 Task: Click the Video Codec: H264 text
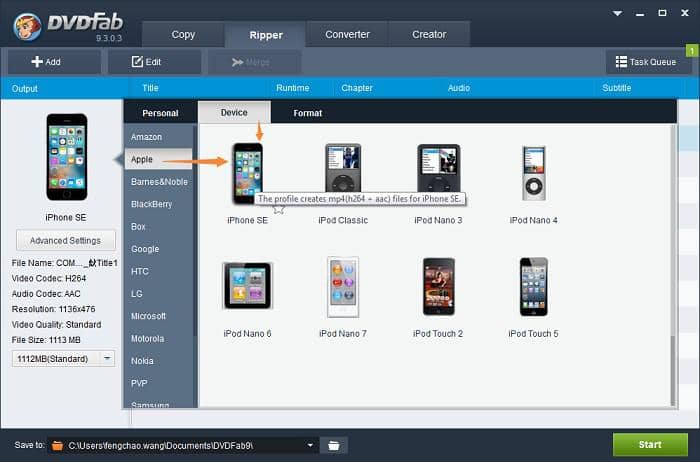[49, 278]
